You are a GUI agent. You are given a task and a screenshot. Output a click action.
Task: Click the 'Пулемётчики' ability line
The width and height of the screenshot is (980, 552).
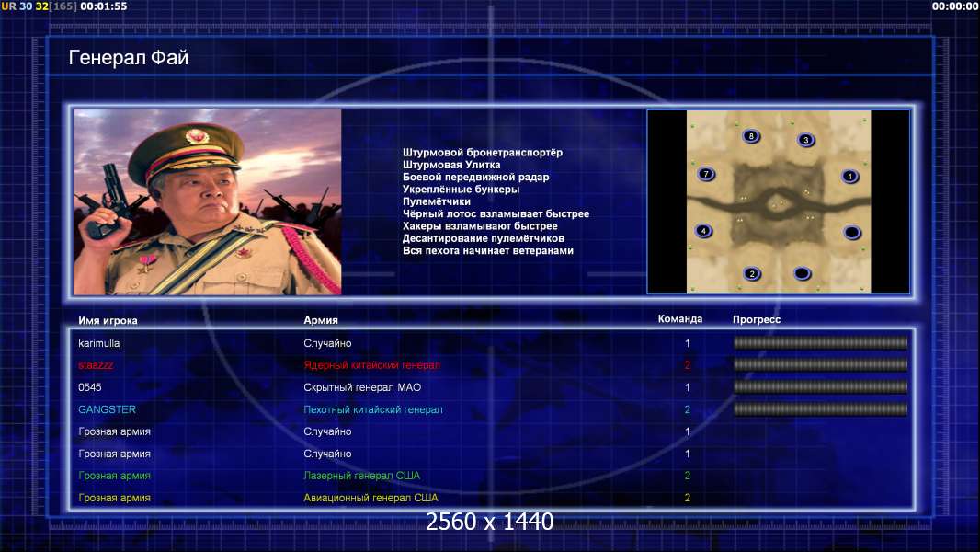(437, 201)
